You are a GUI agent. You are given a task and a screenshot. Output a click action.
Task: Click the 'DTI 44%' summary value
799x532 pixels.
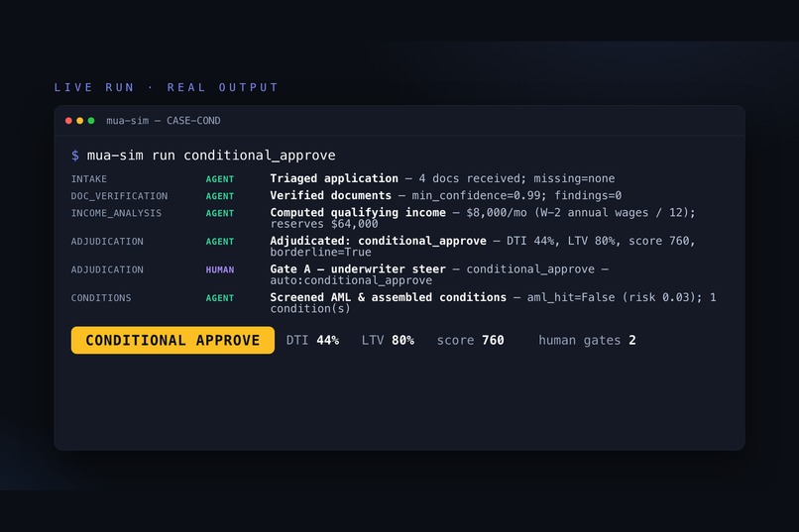pyautogui.click(x=312, y=340)
